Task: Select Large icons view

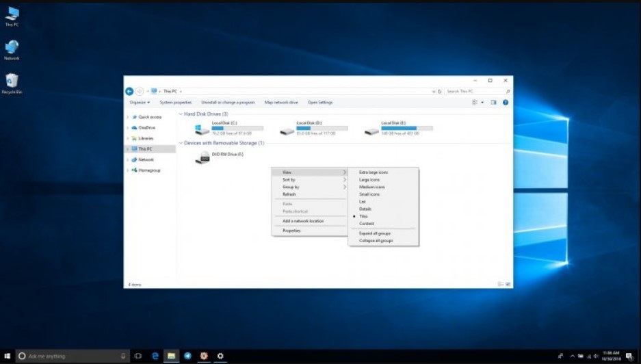Action: click(369, 179)
